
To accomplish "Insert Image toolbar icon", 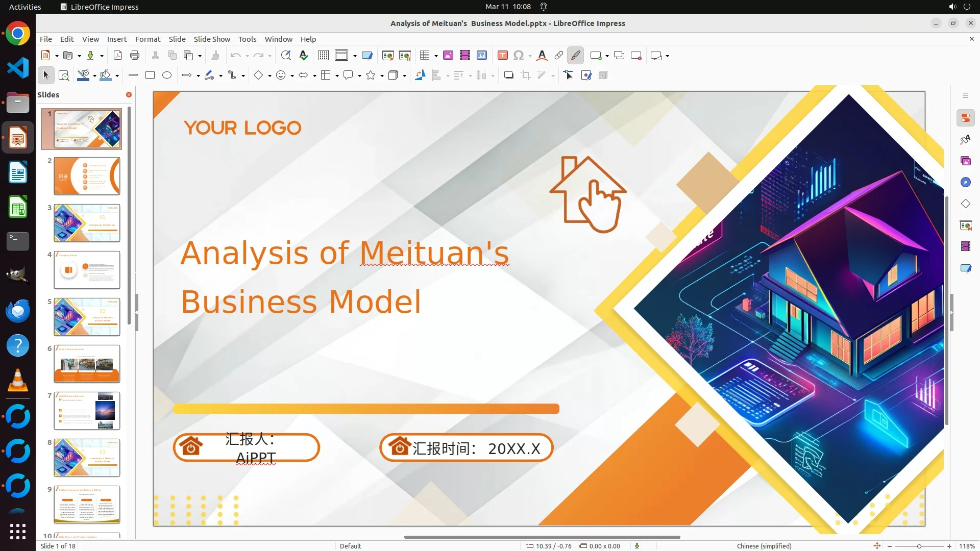I will (448, 56).
